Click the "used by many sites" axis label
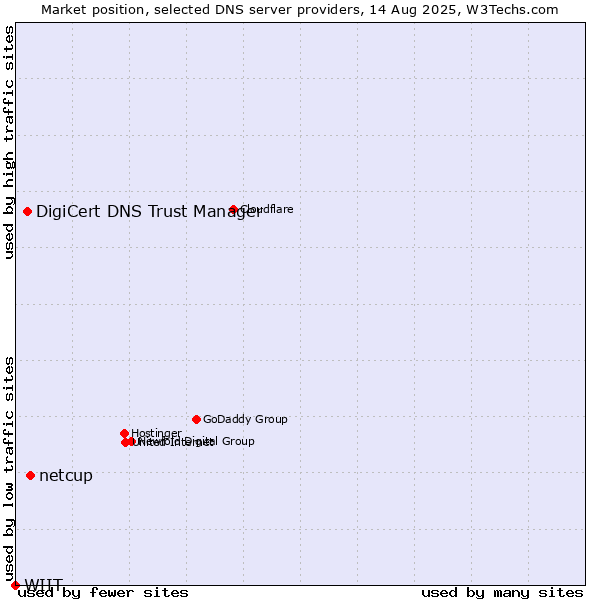The image size is (600, 600). tap(502, 593)
